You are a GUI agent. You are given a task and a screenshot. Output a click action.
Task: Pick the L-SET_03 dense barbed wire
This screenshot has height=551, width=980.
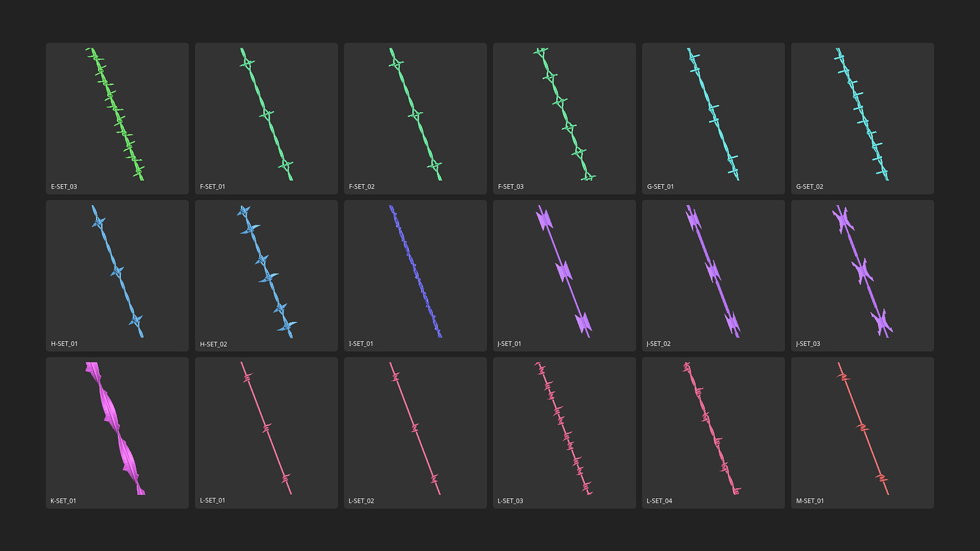564,433
